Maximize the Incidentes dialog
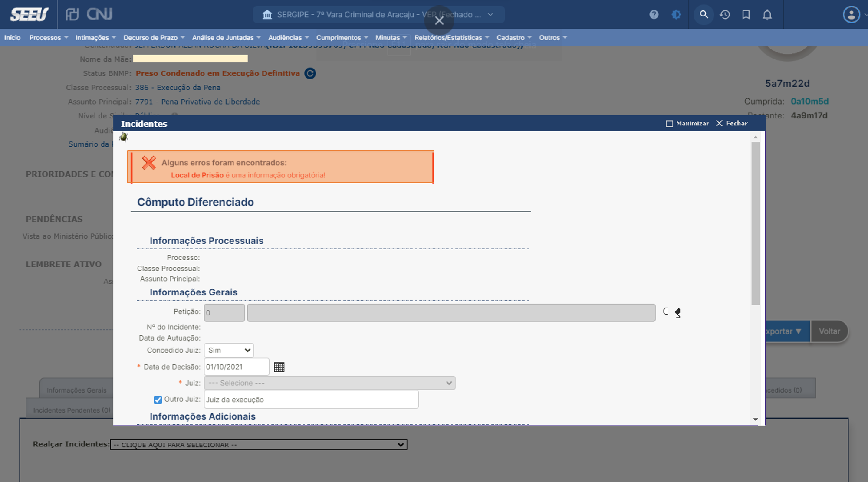 point(687,124)
